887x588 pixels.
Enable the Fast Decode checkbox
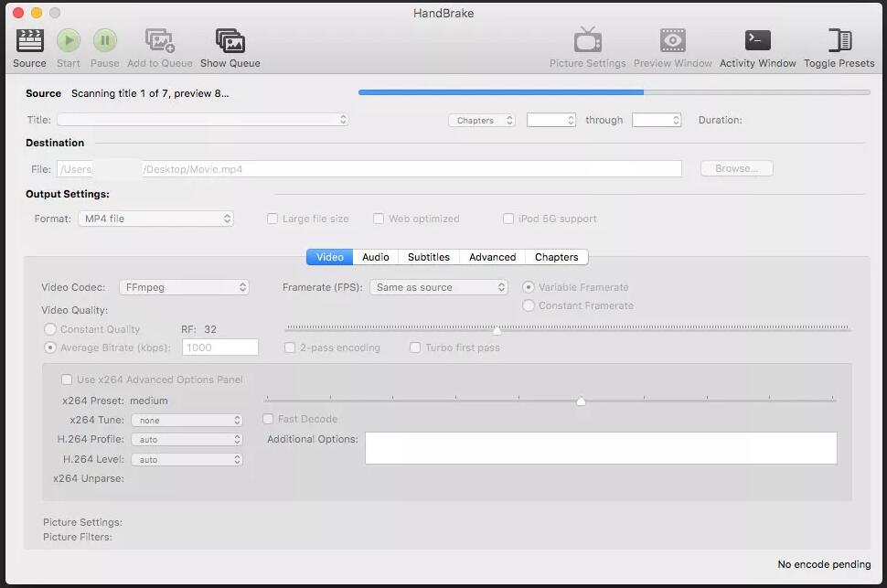(268, 419)
